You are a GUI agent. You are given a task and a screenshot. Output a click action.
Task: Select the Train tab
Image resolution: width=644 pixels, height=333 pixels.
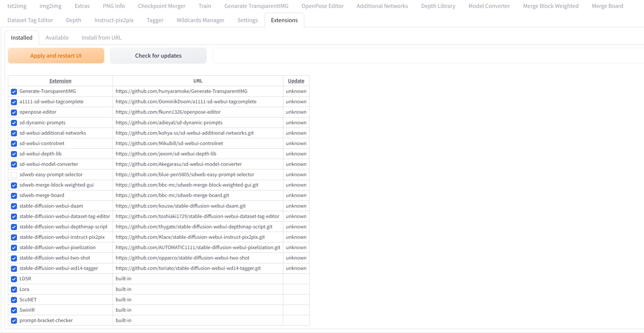(x=205, y=6)
